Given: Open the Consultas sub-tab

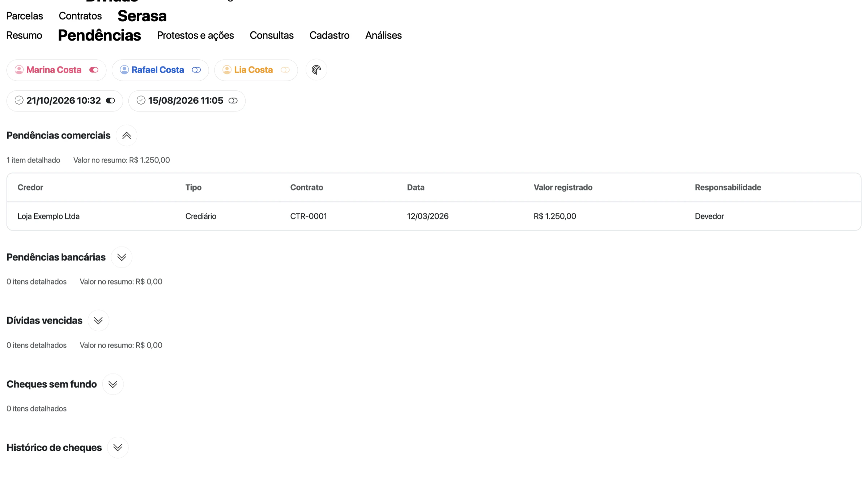Looking at the screenshot, I should pos(272,35).
